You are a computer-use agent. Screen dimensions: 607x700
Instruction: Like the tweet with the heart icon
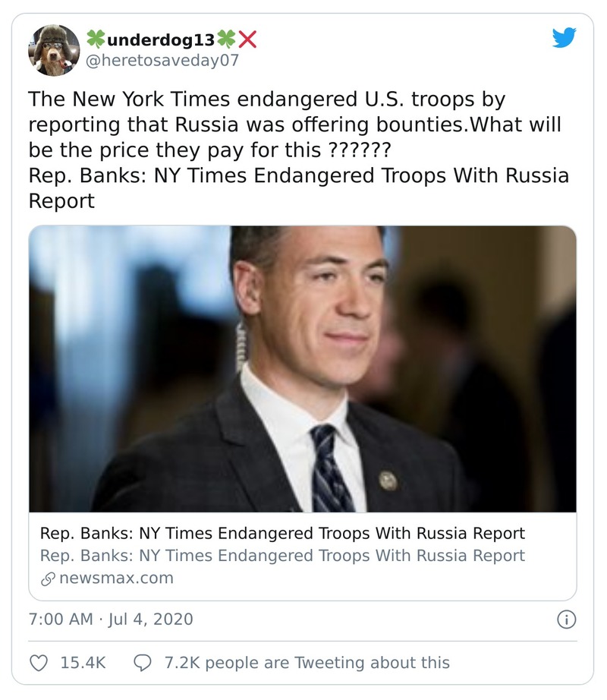(39, 663)
